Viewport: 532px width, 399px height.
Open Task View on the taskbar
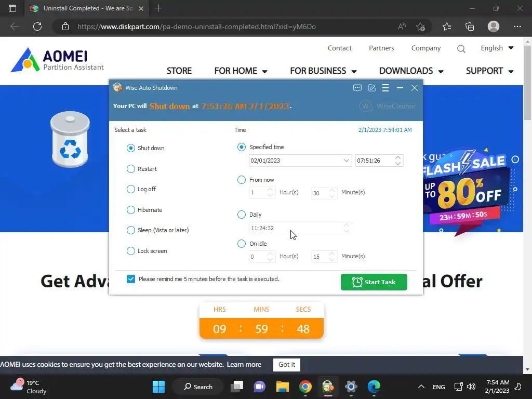point(237,387)
